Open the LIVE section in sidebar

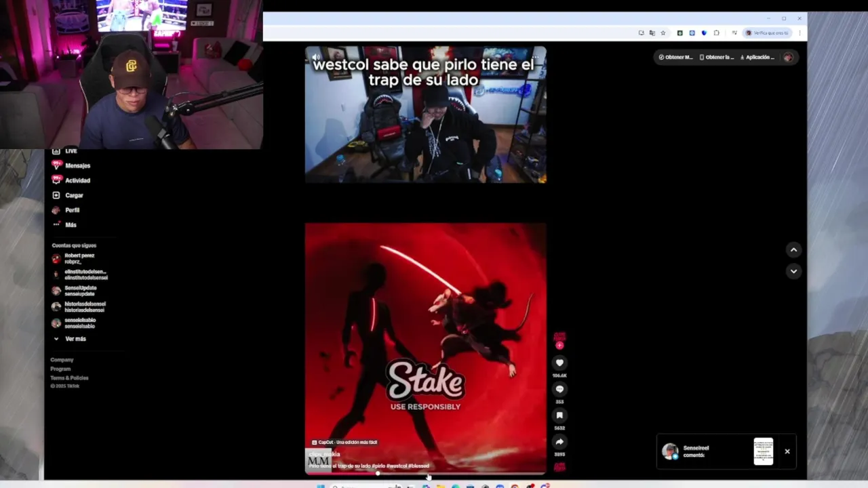[x=64, y=151]
